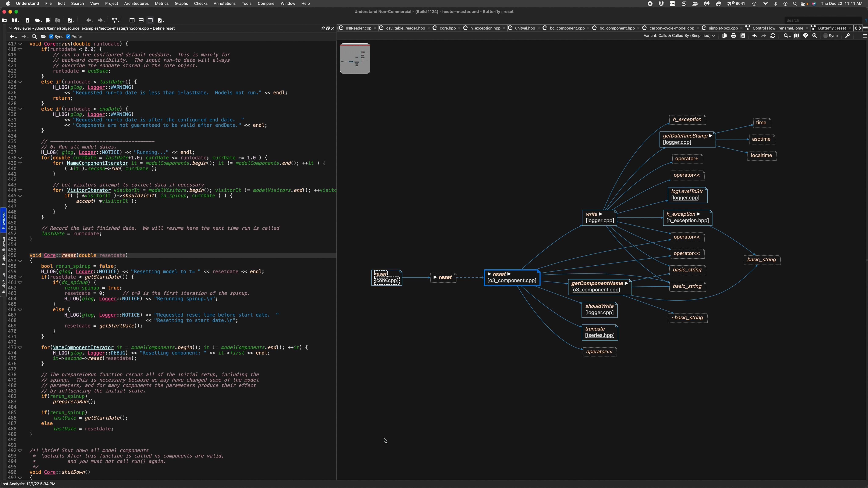This screenshot has width=868, height=488.
Task: Click the Previewer back arrow
Action: pyautogui.click(x=13, y=36)
